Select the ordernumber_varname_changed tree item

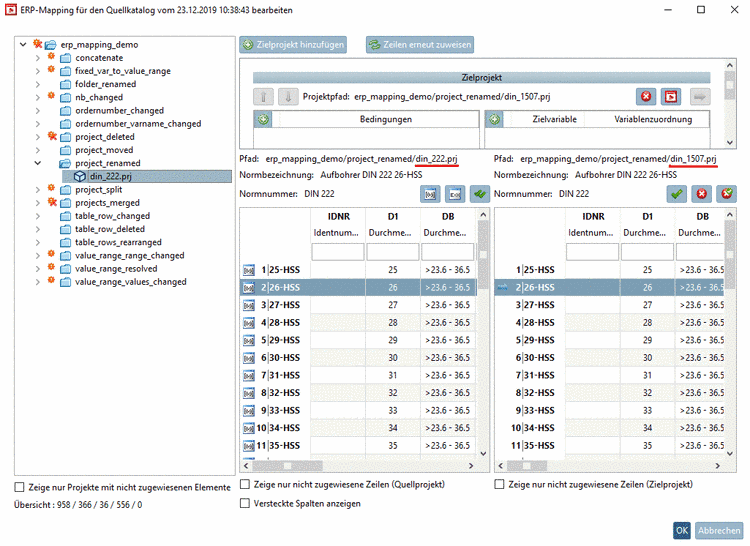[138, 124]
